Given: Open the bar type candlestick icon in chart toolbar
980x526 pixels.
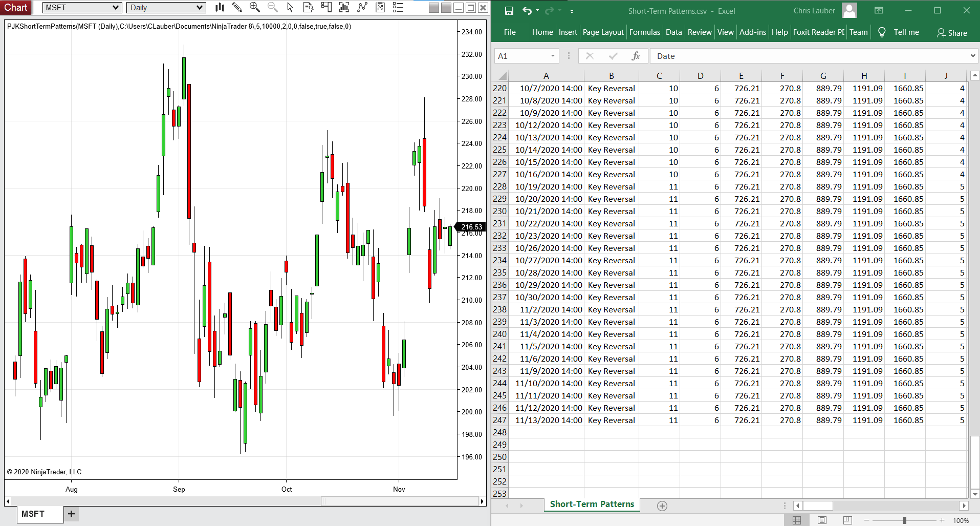Looking at the screenshot, I should point(220,7).
